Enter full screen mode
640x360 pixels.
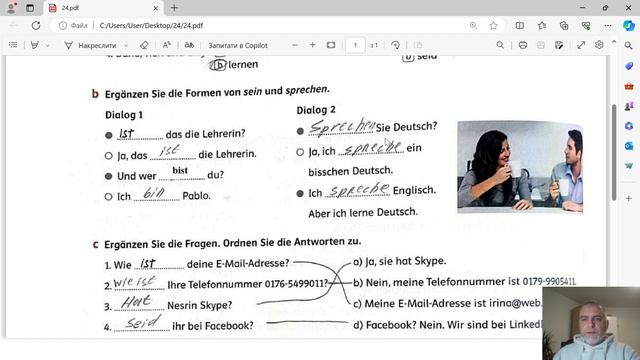coord(581,45)
